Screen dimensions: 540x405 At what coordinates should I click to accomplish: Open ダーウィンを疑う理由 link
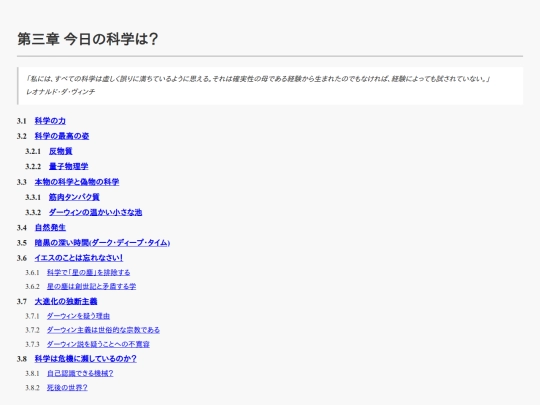click(78, 316)
